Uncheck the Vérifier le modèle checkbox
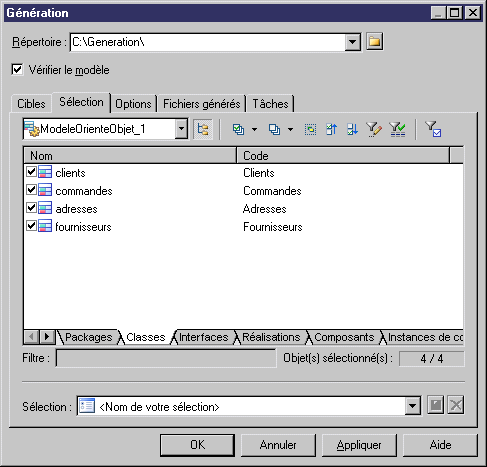Screen dimensions: 487x467 (x=17, y=70)
